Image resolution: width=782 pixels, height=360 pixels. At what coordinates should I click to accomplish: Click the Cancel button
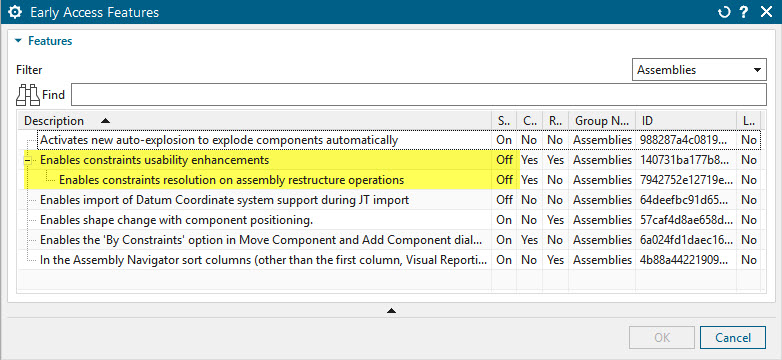click(733, 338)
